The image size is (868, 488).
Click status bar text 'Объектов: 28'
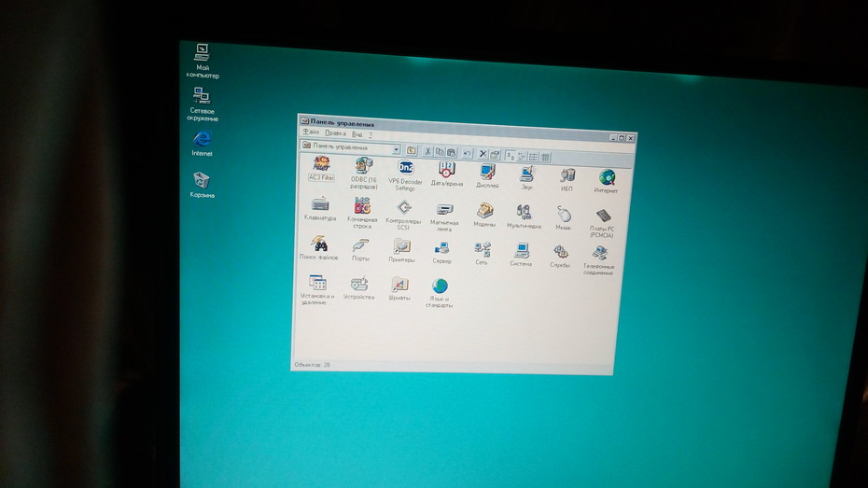click(x=313, y=365)
